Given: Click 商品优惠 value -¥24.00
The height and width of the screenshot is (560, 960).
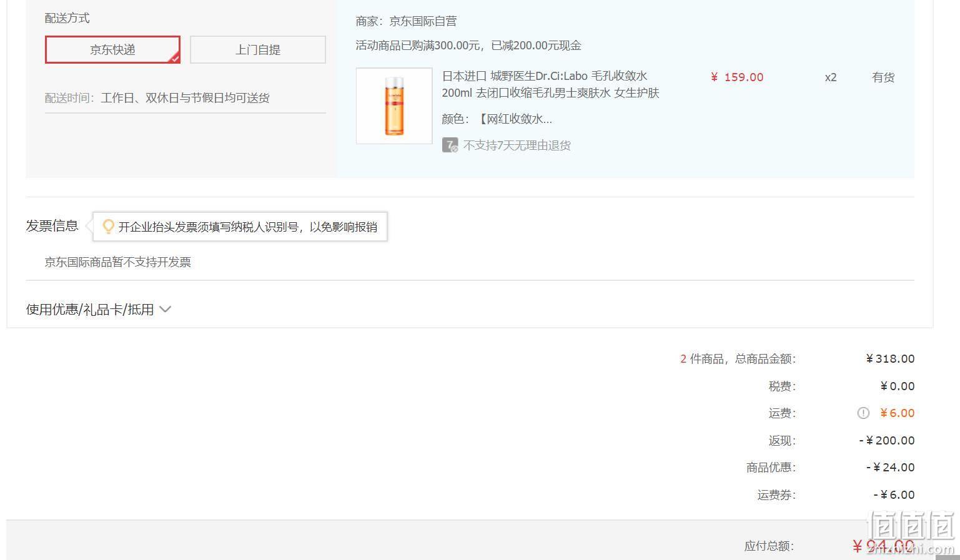Looking at the screenshot, I should (x=891, y=468).
